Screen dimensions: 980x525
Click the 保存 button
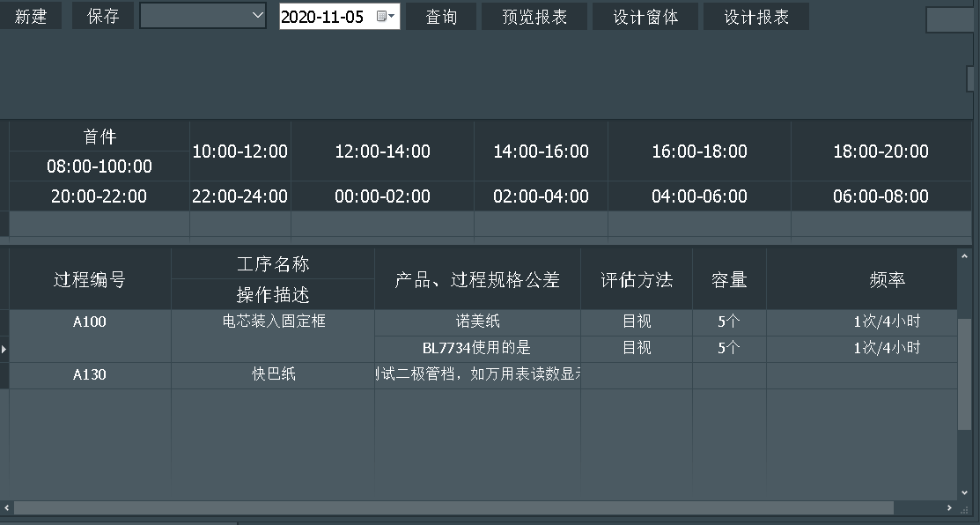[x=101, y=15]
